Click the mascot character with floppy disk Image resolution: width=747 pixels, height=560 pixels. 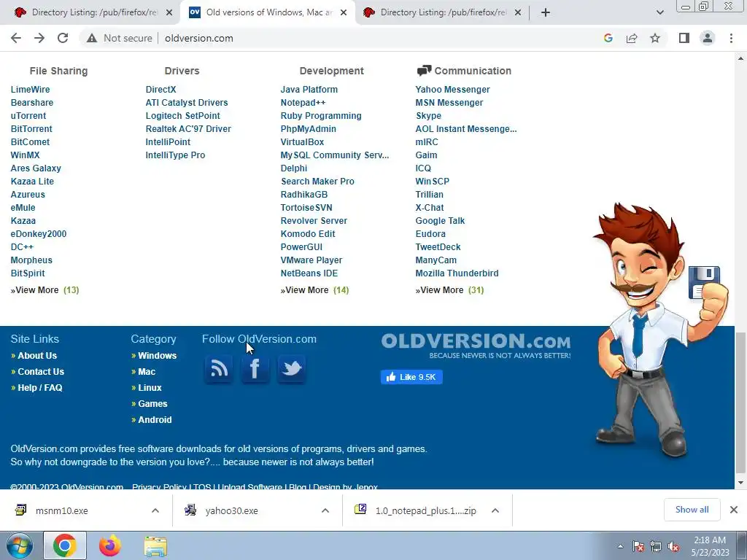(x=659, y=329)
